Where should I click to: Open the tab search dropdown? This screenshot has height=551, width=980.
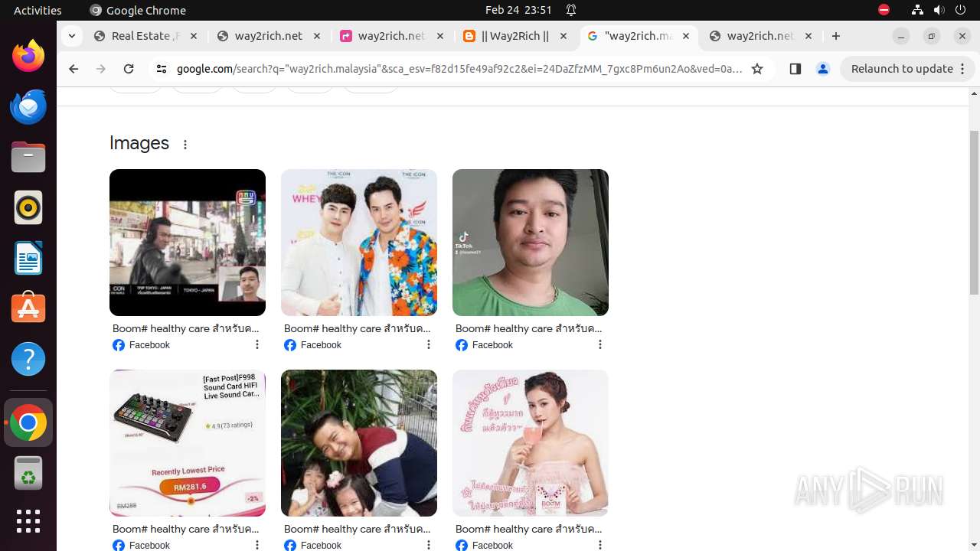(x=71, y=36)
